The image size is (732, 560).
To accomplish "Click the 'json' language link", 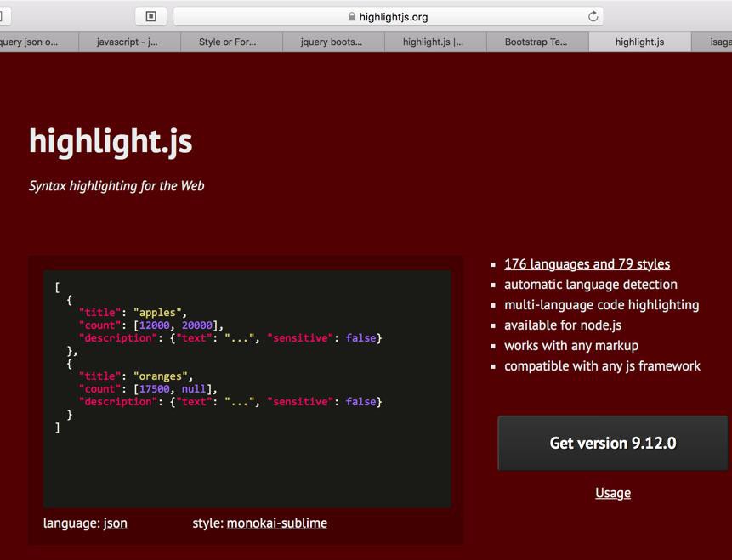I will (116, 523).
